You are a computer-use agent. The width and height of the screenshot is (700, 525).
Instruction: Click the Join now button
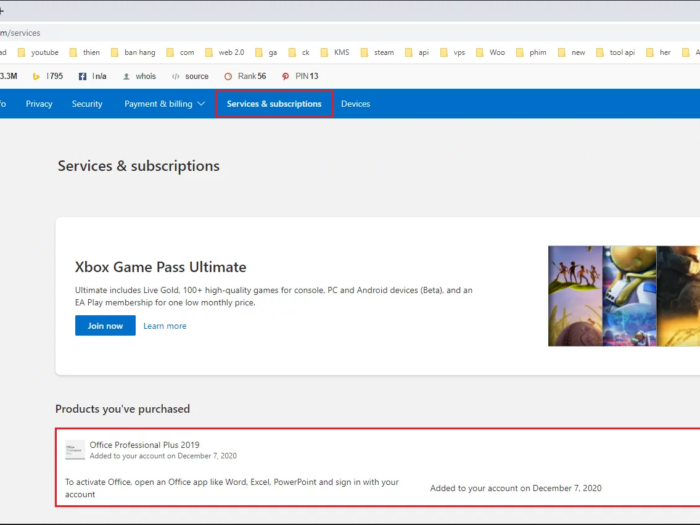[105, 325]
